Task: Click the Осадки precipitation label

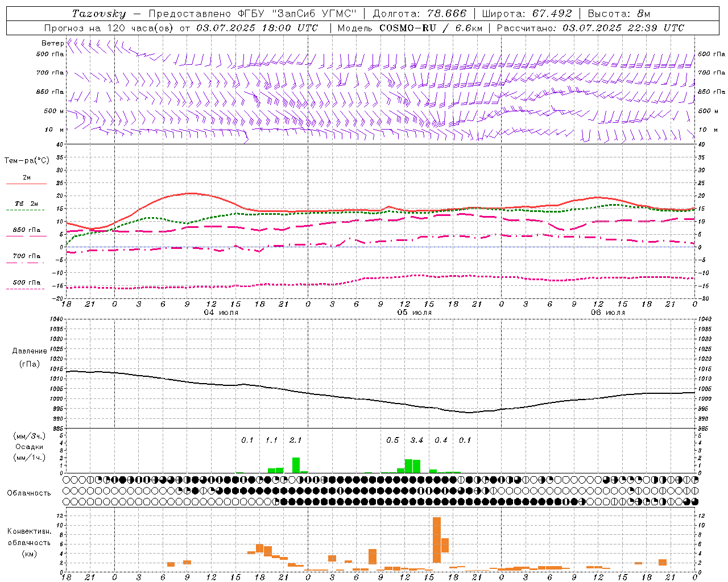Action: point(29,447)
